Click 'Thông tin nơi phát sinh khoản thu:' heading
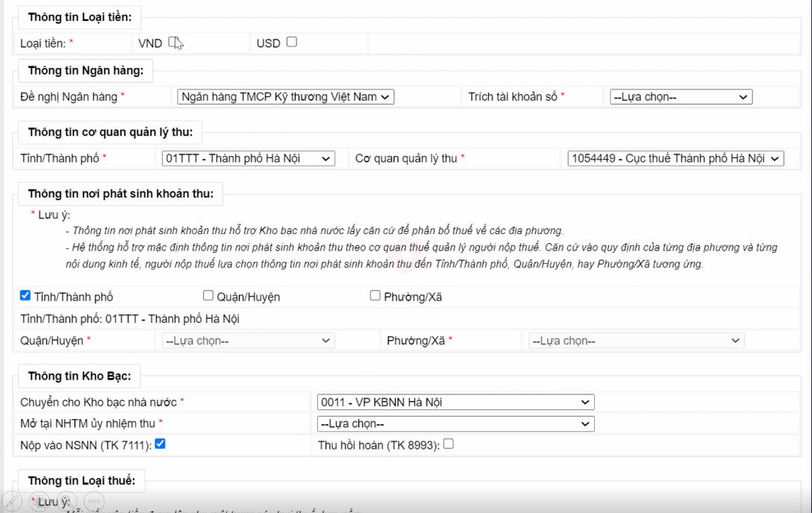The image size is (812, 513). [121, 193]
